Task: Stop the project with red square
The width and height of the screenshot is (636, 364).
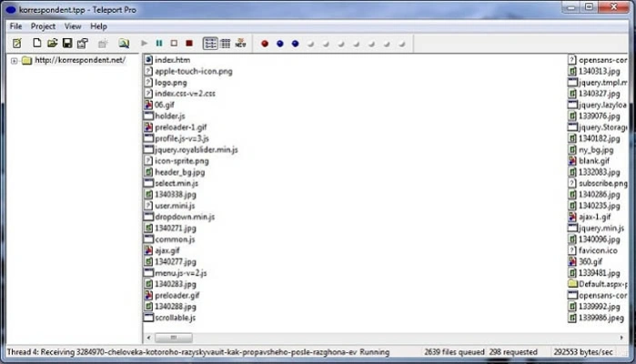Action: pyautogui.click(x=189, y=43)
